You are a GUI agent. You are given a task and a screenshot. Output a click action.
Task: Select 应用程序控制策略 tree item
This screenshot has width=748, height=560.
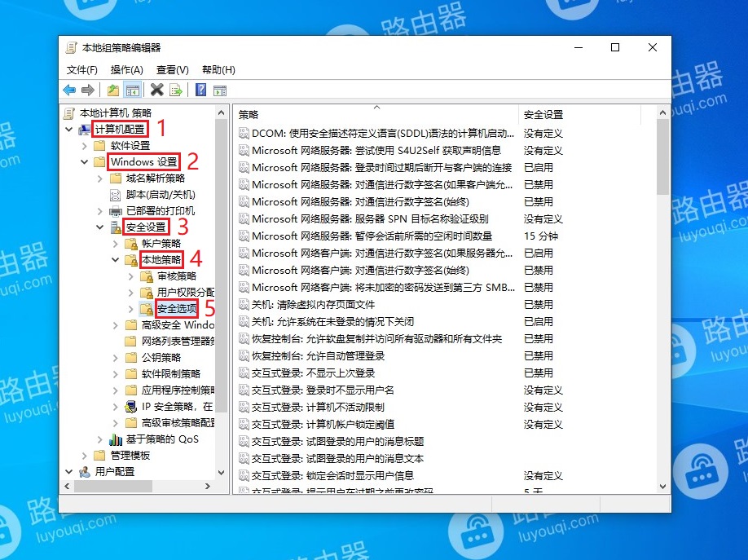click(x=178, y=390)
